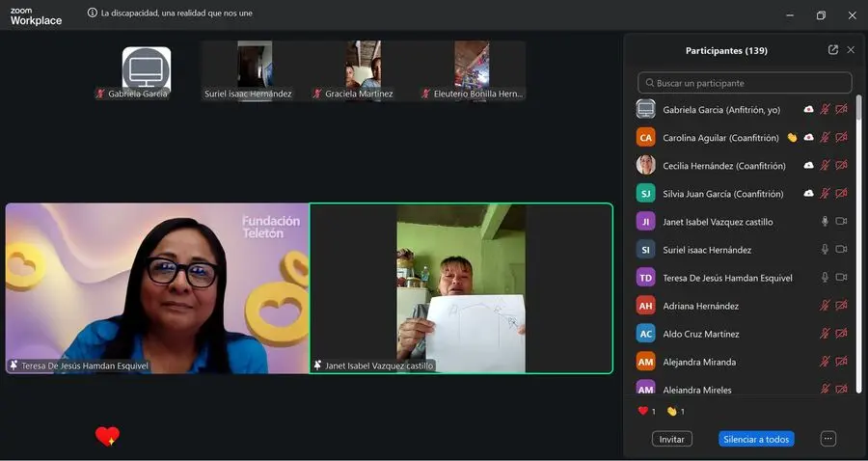
Task: Click Teresa De Jesús Hamdan's microphone icon
Action: [825, 277]
